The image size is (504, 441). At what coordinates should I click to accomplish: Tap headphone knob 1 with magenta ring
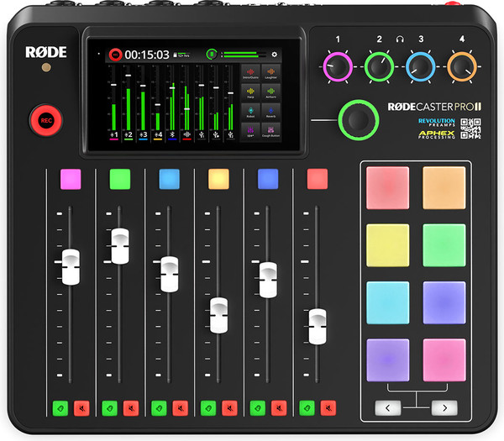click(x=338, y=66)
